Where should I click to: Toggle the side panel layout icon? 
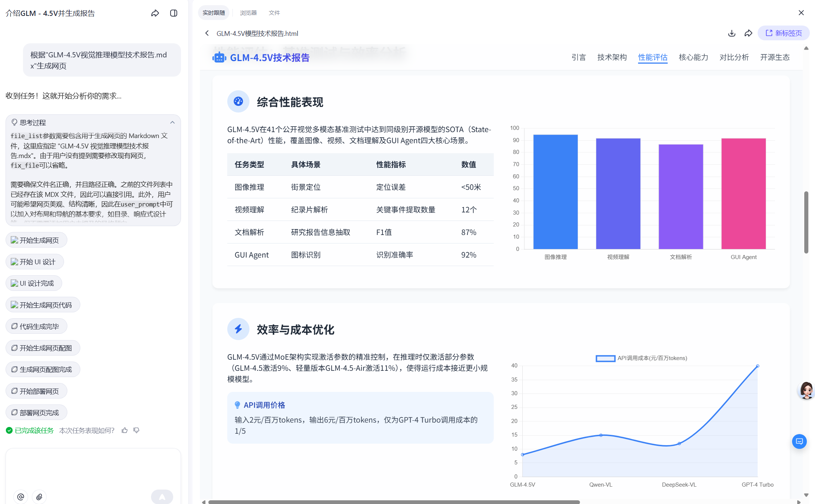pos(174,13)
